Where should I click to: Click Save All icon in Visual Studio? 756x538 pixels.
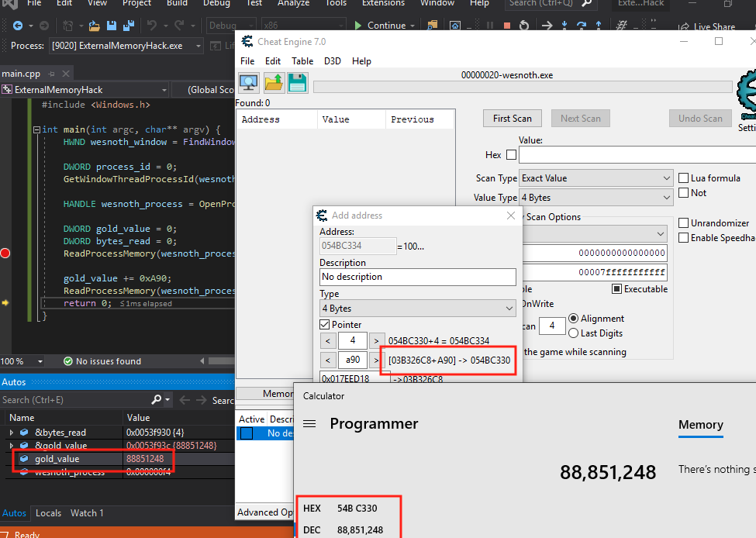point(129,26)
